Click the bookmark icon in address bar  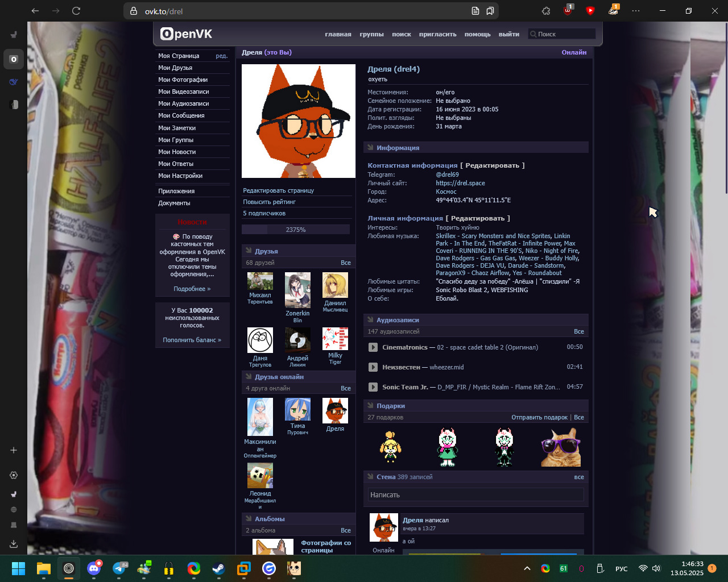490,11
